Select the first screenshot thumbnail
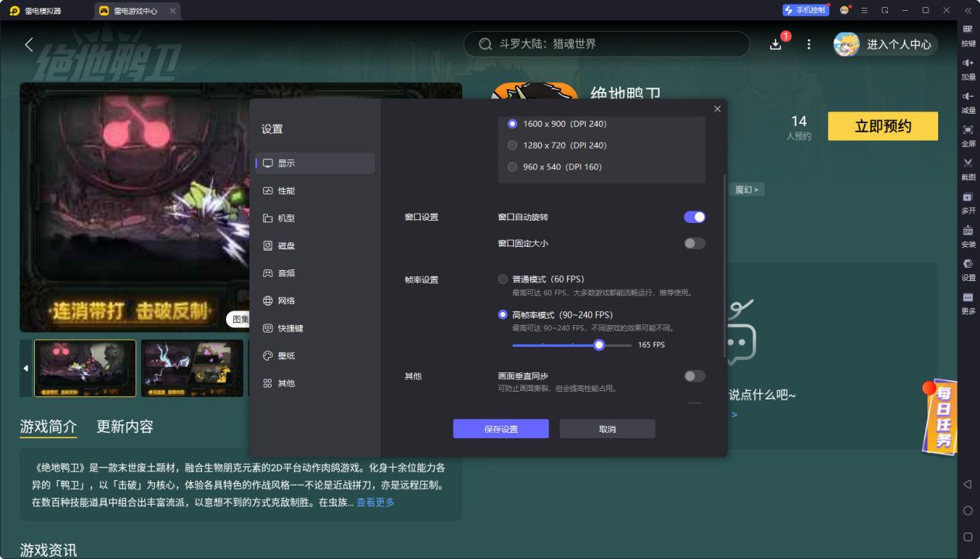Image resolution: width=980 pixels, height=559 pixels. [x=85, y=368]
